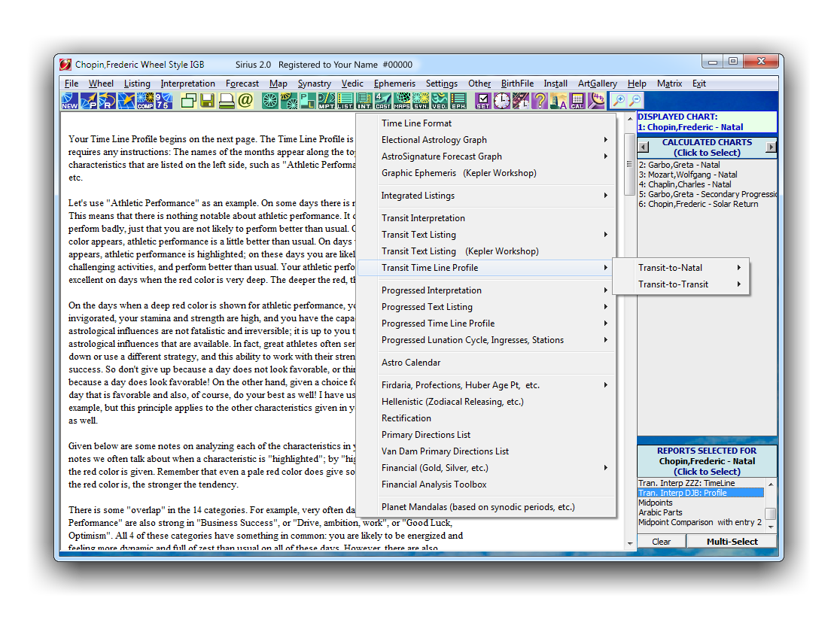Click the calculated charts right arrow button
This screenshot has width=837, height=644.
tap(771, 147)
